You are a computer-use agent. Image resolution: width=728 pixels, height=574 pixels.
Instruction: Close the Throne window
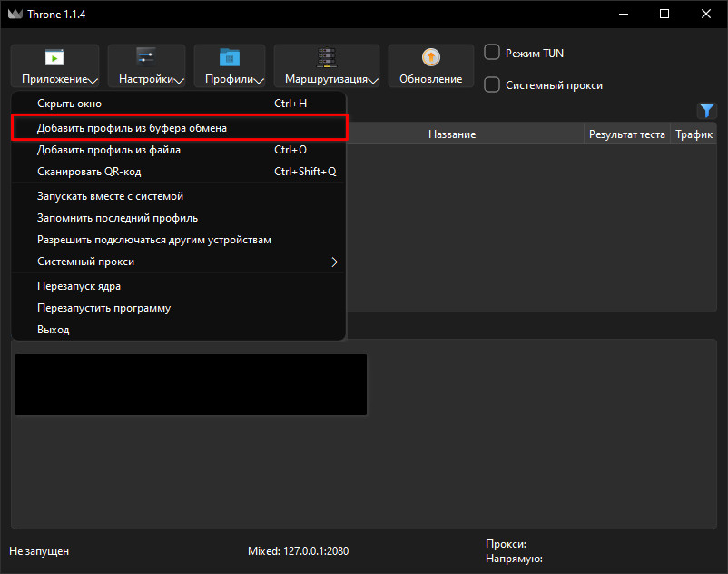point(705,14)
